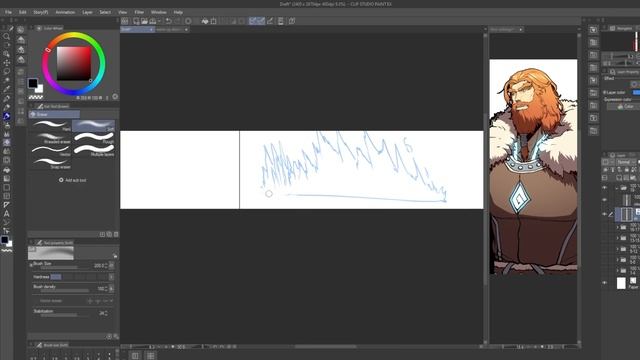Hide the Paper layer eye icon
Viewport: 640px width, 360px height.
click(605, 283)
